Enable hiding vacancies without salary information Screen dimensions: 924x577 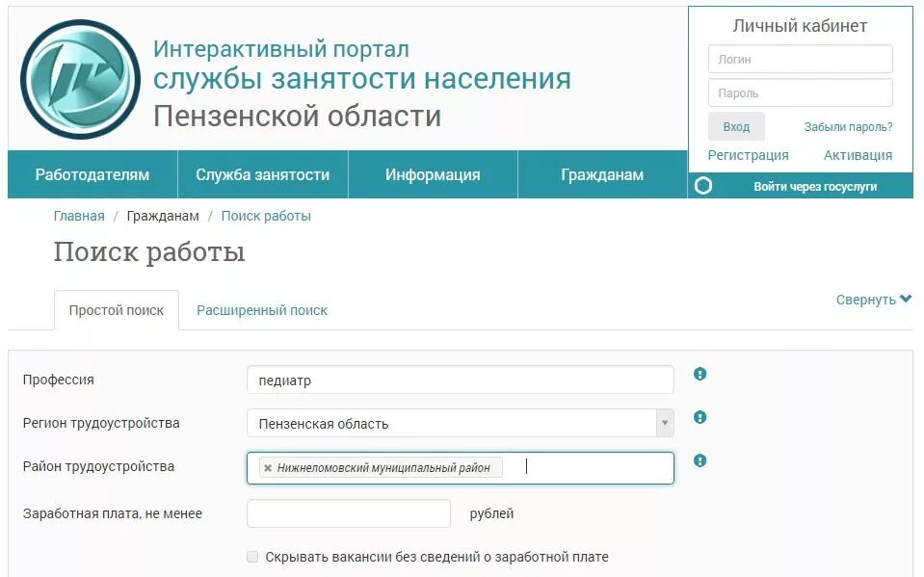tap(252, 556)
